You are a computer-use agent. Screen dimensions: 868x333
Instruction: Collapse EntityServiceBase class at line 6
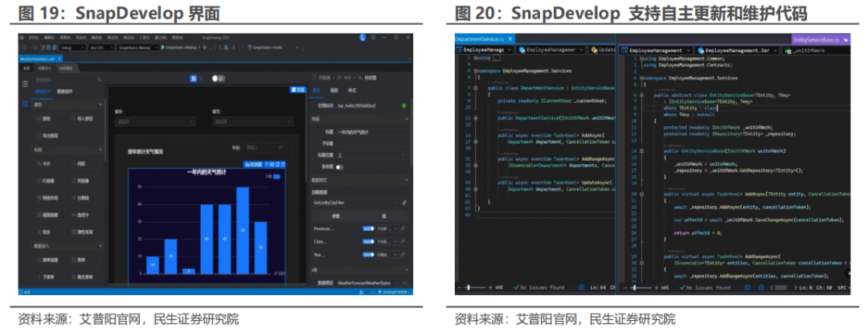[x=641, y=95]
